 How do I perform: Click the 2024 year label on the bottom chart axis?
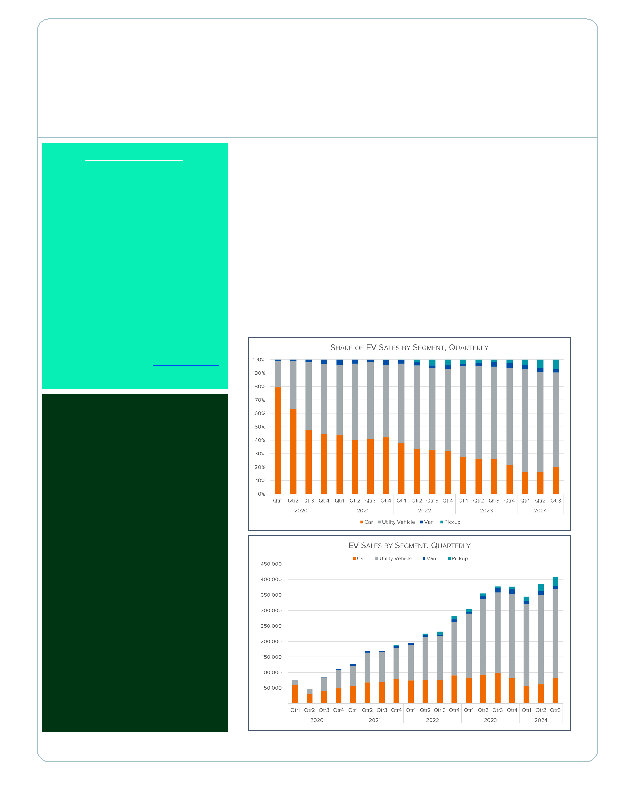coord(541,719)
